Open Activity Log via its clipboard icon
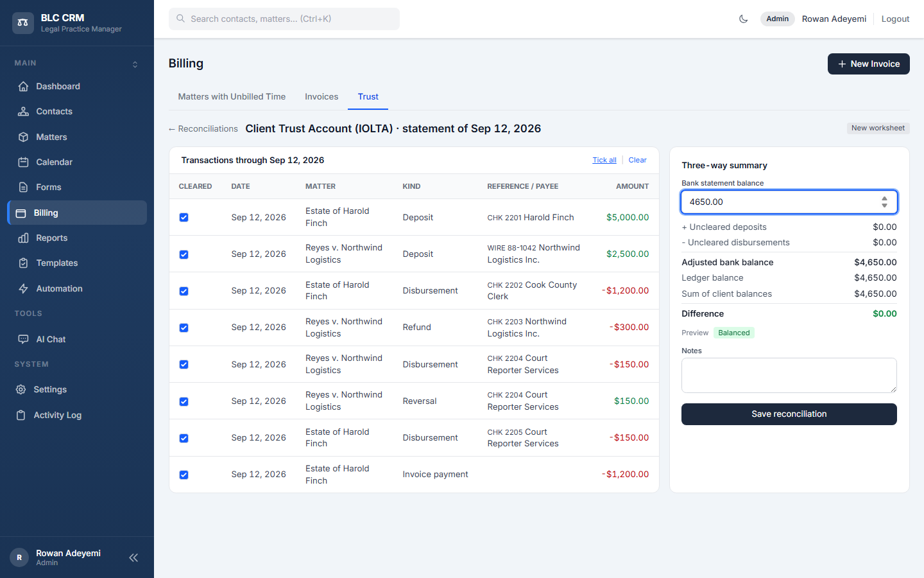 pos(21,416)
